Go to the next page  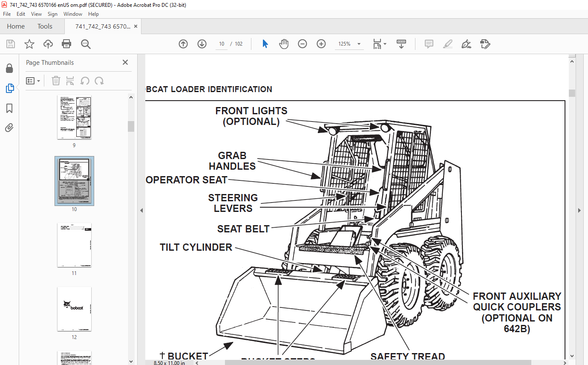202,44
